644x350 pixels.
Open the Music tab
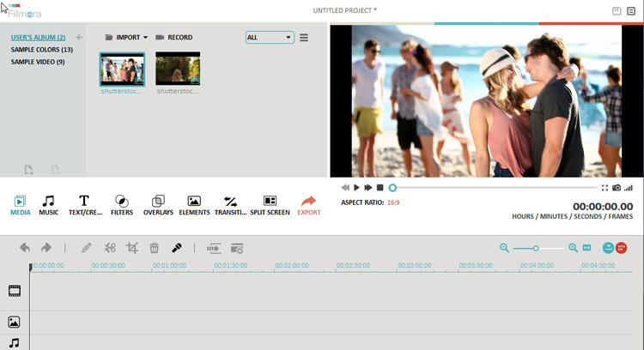tap(48, 205)
